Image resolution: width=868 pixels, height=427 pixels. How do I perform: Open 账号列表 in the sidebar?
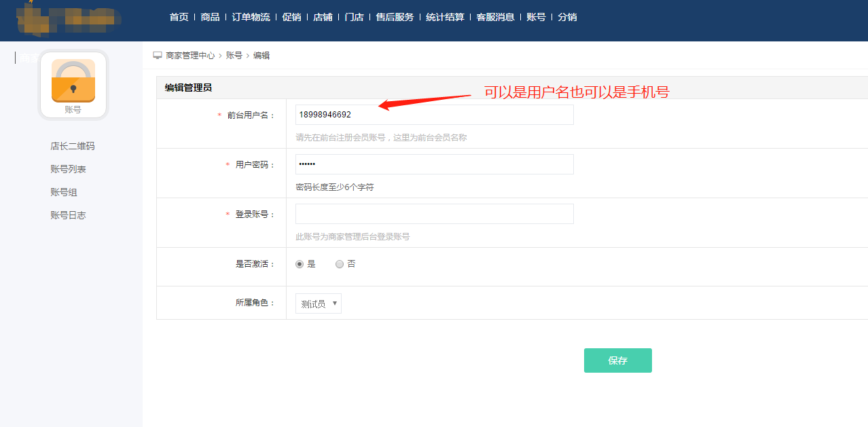coord(68,169)
